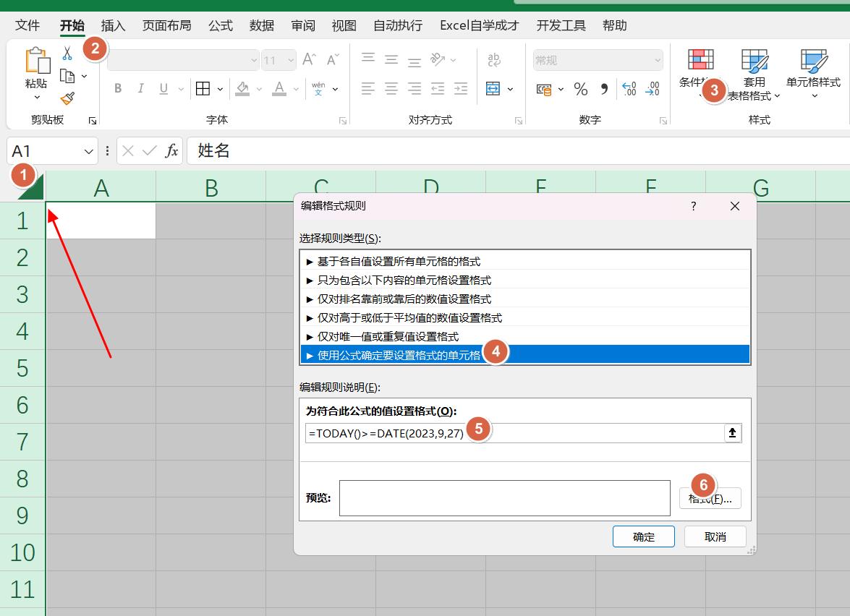This screenshot has height=616, width=850.
Task: Expand the Merge and Center dropdown arrow
Action: coord(510,89)
